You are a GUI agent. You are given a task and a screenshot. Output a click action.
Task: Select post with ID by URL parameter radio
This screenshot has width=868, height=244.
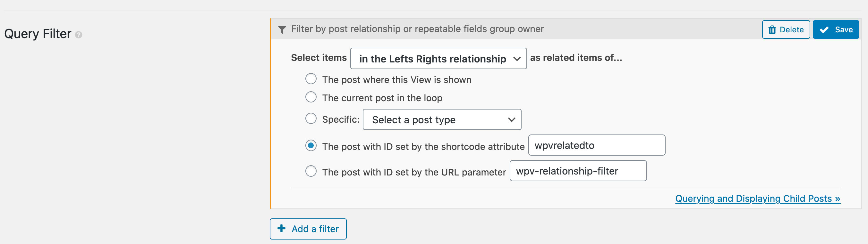click(311, 171)
